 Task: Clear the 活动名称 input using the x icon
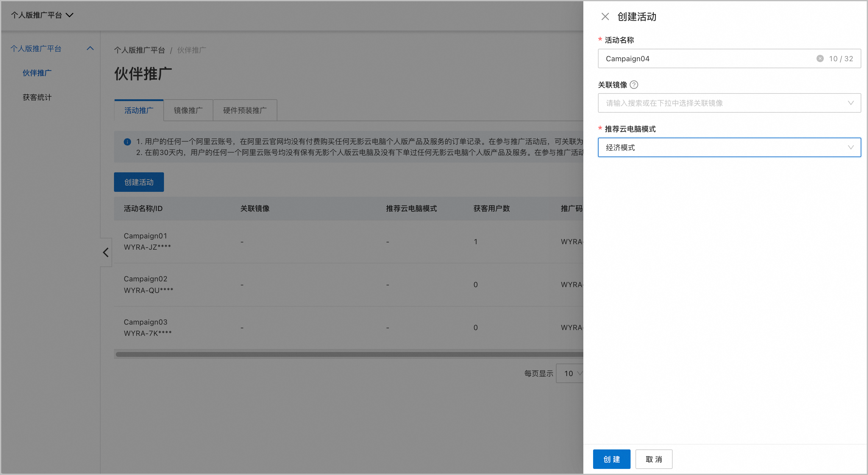point(820,58)
